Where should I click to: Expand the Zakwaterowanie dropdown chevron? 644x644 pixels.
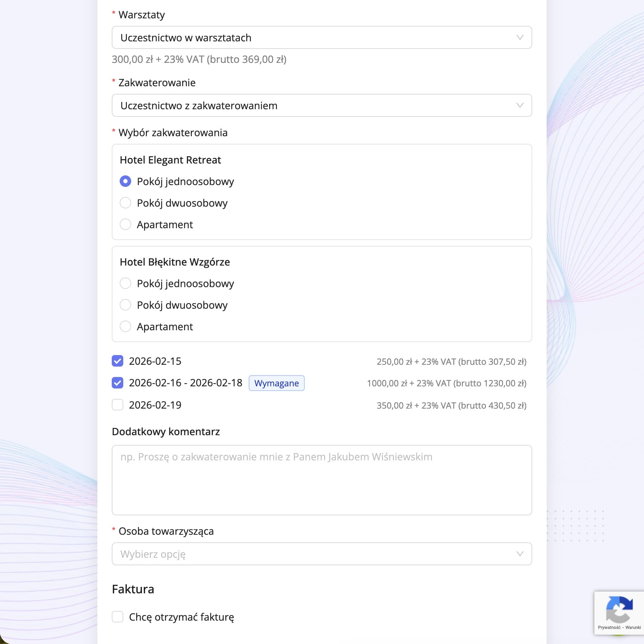519,105
